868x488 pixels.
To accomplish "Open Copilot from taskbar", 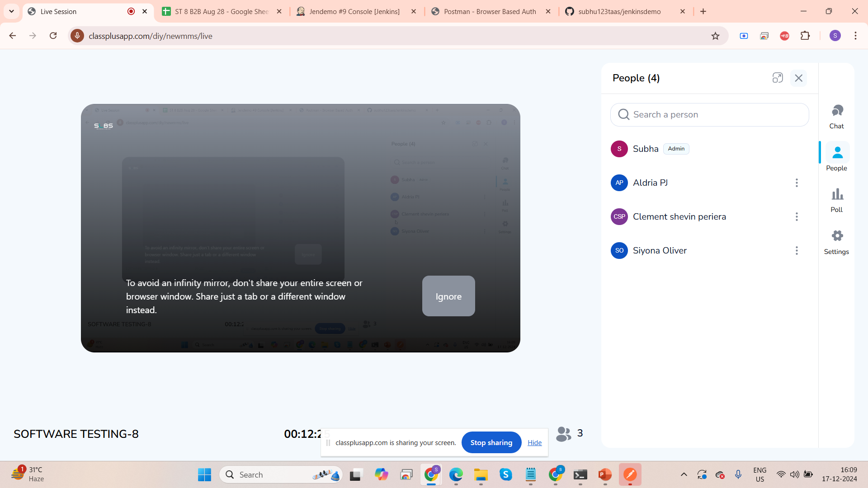I will click(x=381, y=475).
